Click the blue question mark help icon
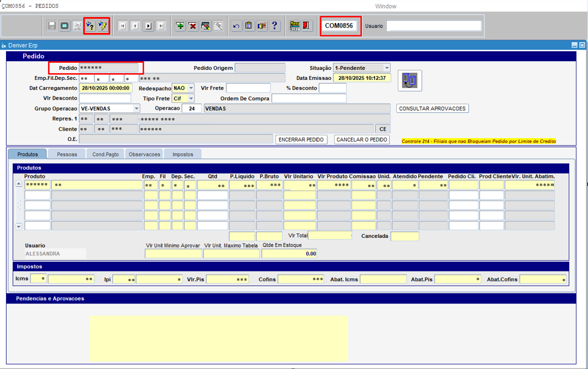Viewport: 588px width, 369px height. [x=274, y=26]
